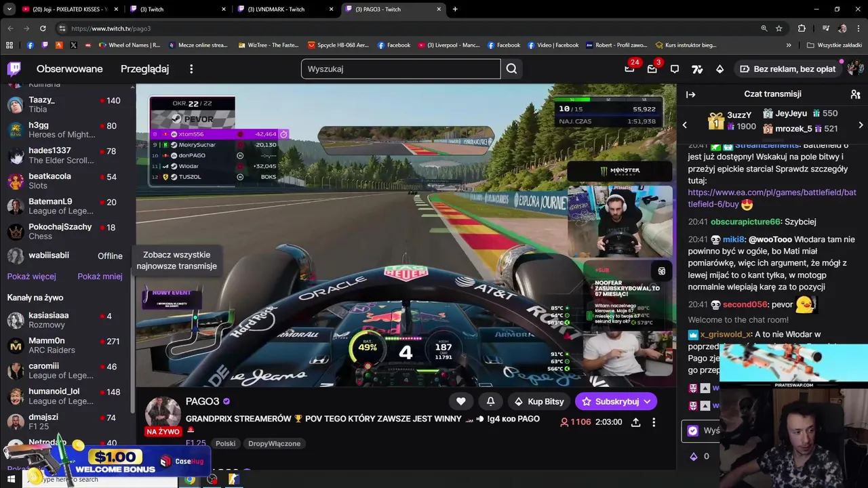868x488 pixels.
Task: Click the Kup Bitsy button
Action: (539, 401)
